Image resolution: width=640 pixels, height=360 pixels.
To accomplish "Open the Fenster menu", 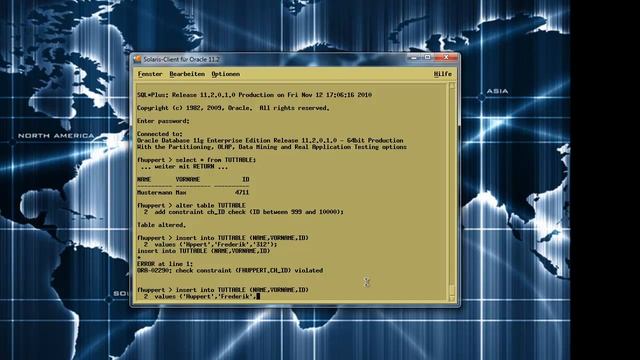I will (150, 74).
